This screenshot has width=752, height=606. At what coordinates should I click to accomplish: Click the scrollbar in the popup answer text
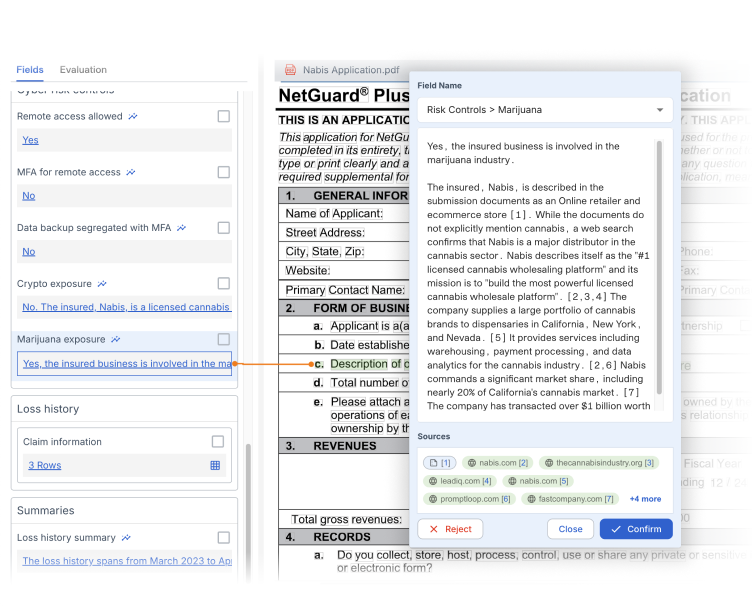(x=659, y=268)
